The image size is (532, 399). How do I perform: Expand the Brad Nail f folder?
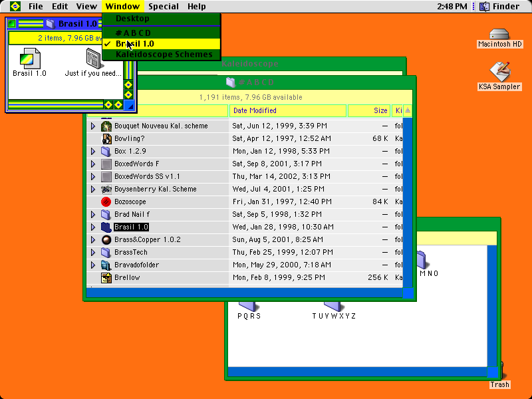pyautogui.click(x=93, y=214)
